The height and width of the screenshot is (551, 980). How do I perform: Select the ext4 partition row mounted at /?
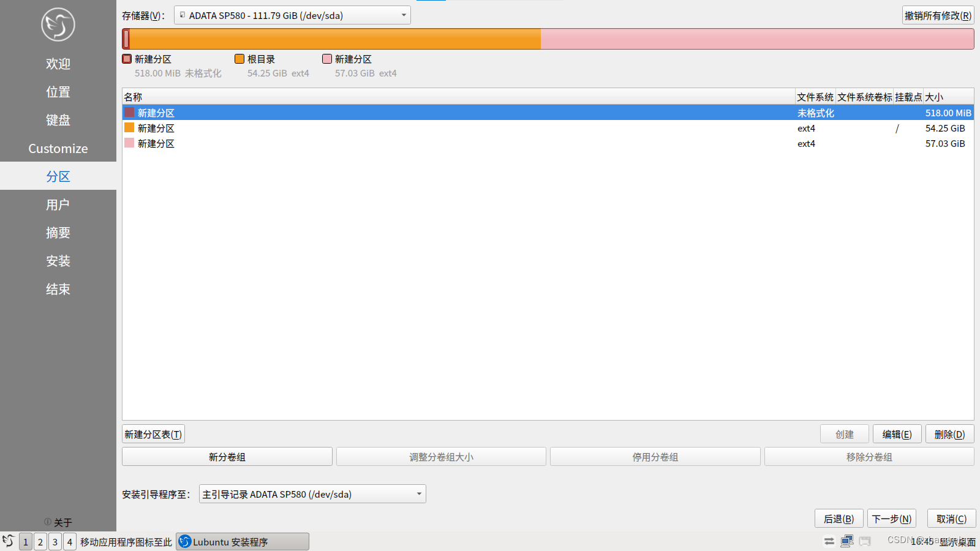pyautogui.click(x=548, y=128)
